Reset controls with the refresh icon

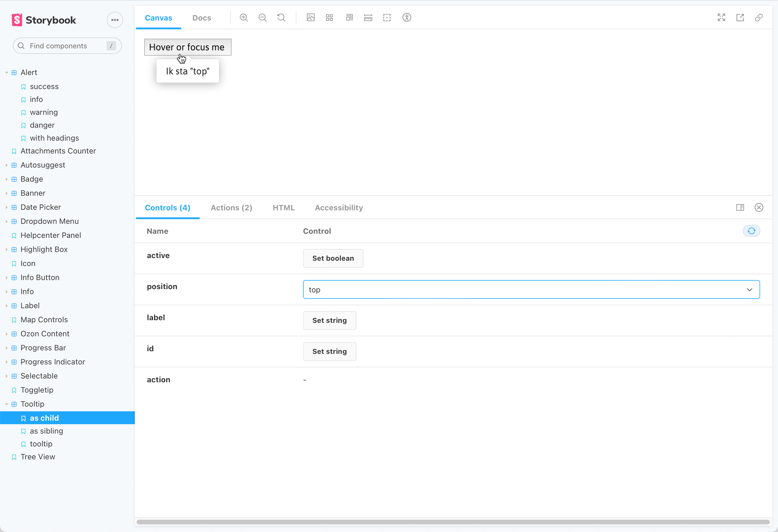(x=752, y=231)
